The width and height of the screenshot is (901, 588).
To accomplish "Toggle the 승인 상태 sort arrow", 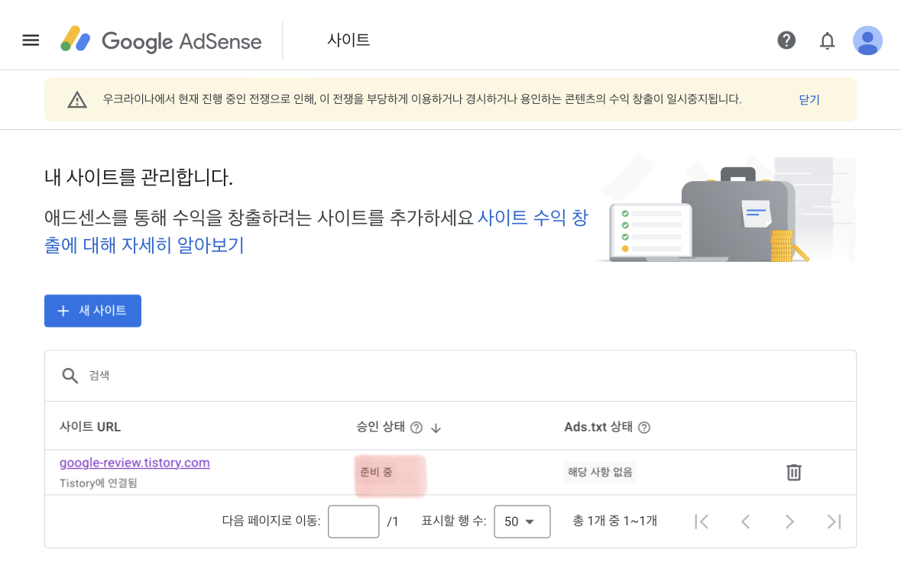I will [x=436, y=428].
